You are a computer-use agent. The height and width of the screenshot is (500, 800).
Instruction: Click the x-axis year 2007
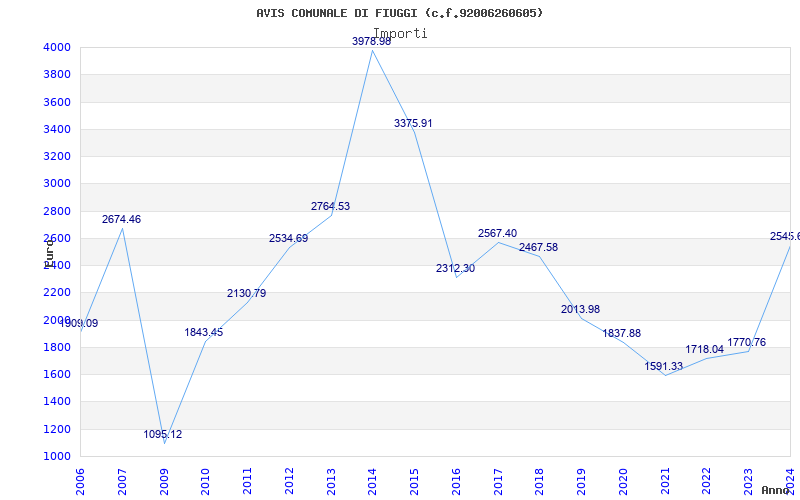coord(122,482)
